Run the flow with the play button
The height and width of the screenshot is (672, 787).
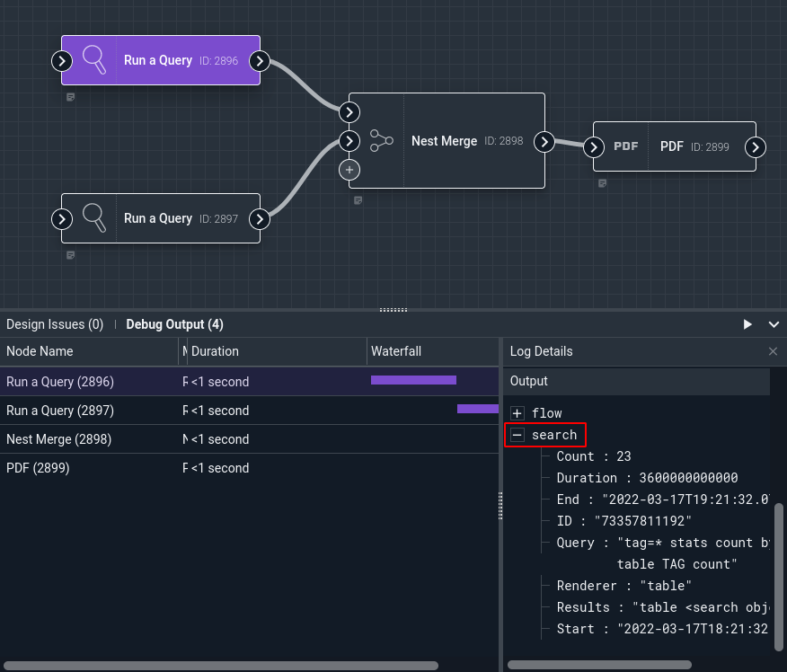coord(747,324)
